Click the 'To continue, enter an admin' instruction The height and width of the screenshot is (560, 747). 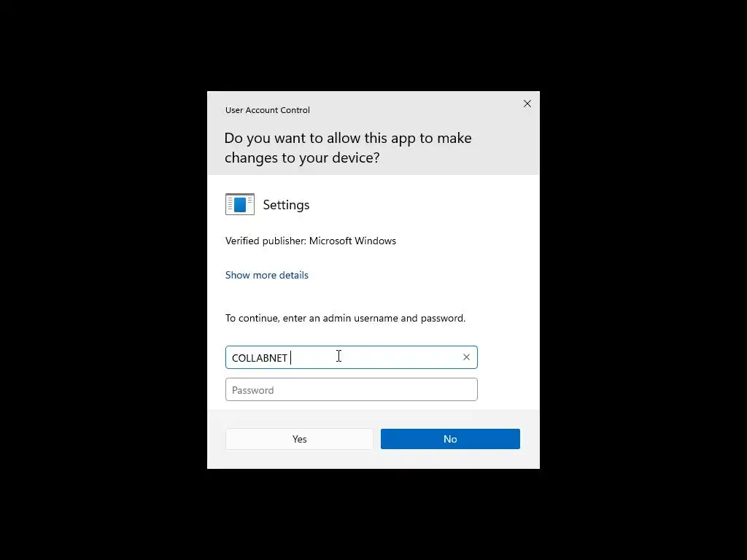345,318
